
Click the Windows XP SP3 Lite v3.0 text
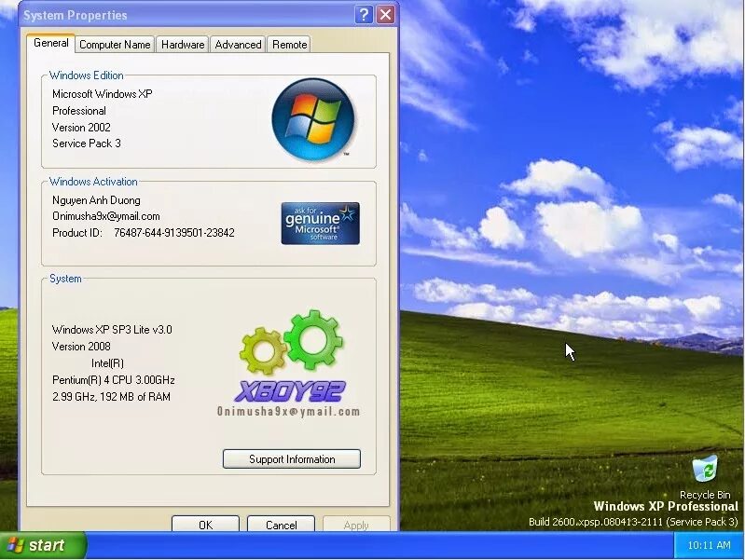pos(112,330)
